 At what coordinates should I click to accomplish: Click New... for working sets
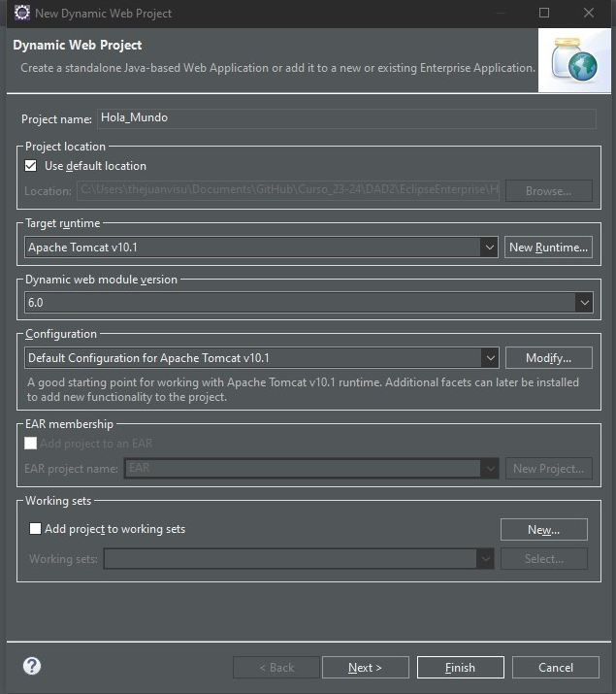point(543,529)
